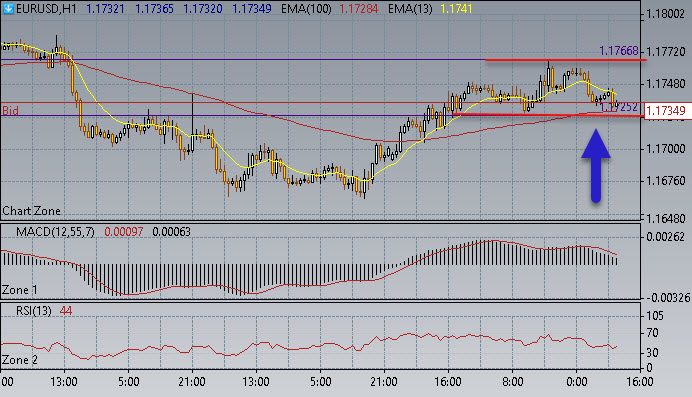The height and width of the screenshot is (397, 692).
Task: Click the 0:00 time axis label
Action: (576, 382)
